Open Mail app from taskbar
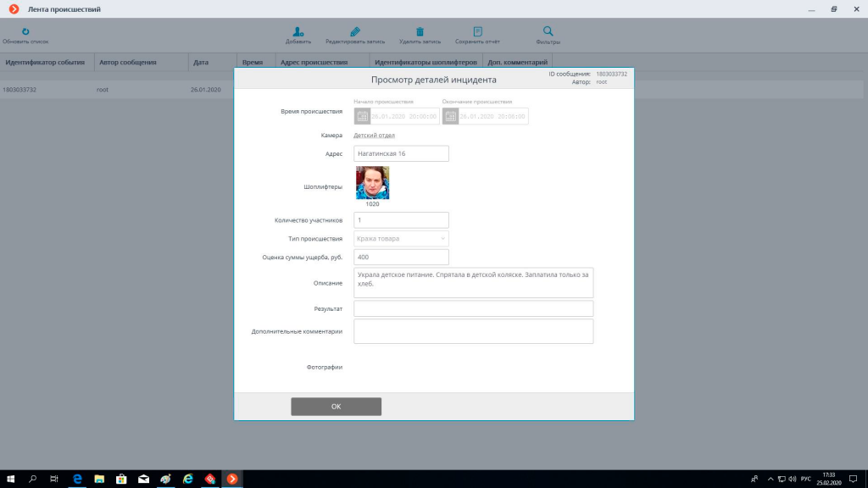Image resolution: width=868 pixels, height=488 pixels. (x=143, y=480)
